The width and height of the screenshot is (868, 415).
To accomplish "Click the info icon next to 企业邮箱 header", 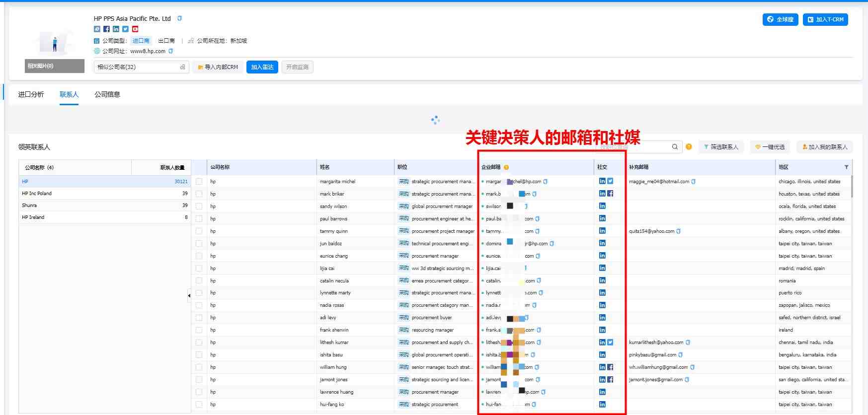I will coord(506,167).
